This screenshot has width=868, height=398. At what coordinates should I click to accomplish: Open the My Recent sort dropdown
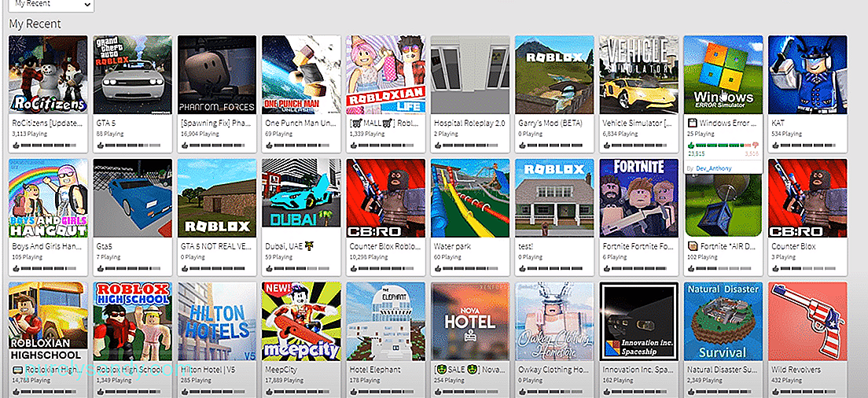pyautogui.click(x=51, y=6)
